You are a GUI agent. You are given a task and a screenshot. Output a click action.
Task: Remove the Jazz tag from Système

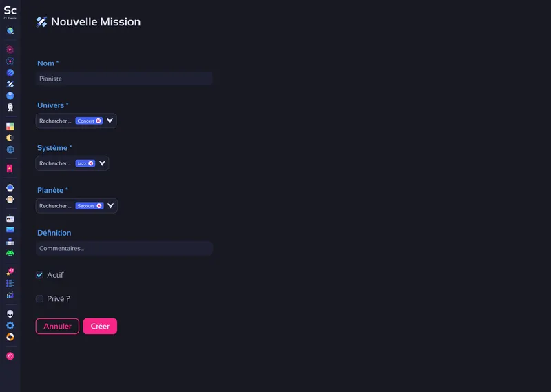coord(91,163)
